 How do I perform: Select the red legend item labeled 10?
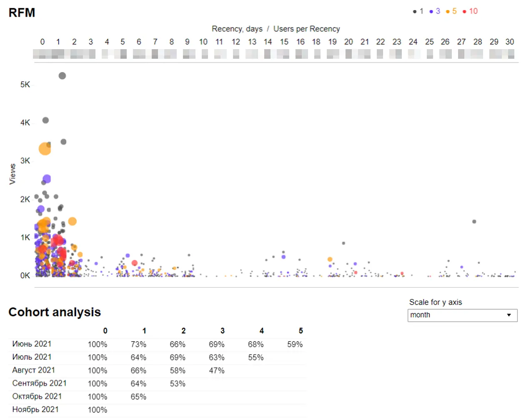tap(470, 11)
